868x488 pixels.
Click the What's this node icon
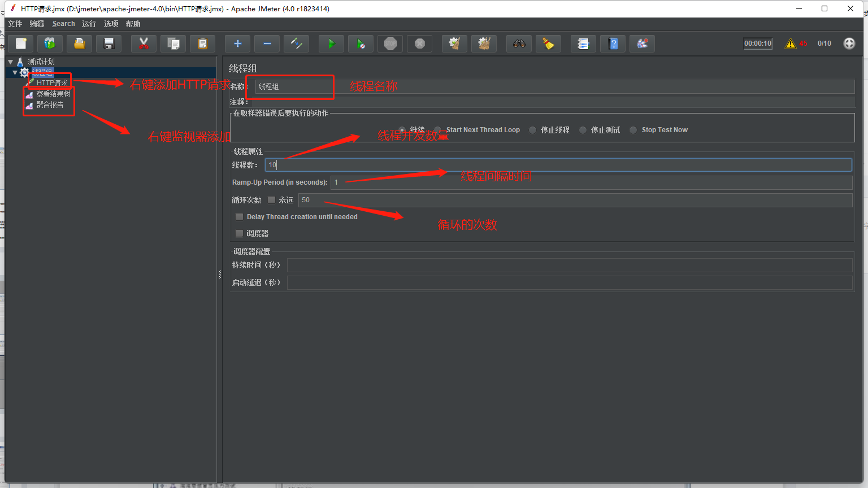point(643,43)
